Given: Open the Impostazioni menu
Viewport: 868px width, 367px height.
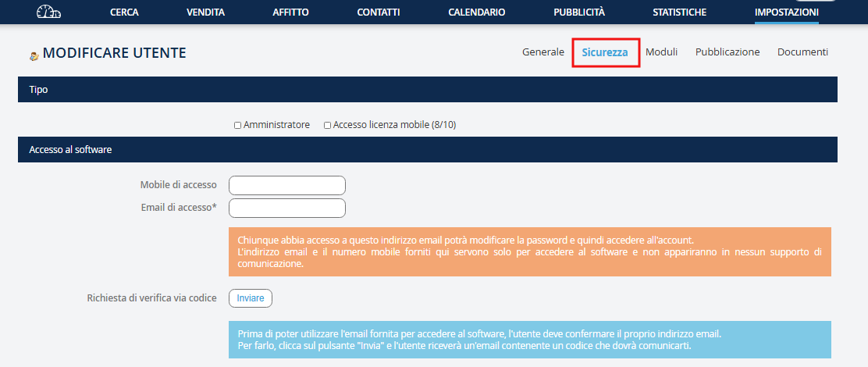Looking at the screenshot, I should pos(786,12).
